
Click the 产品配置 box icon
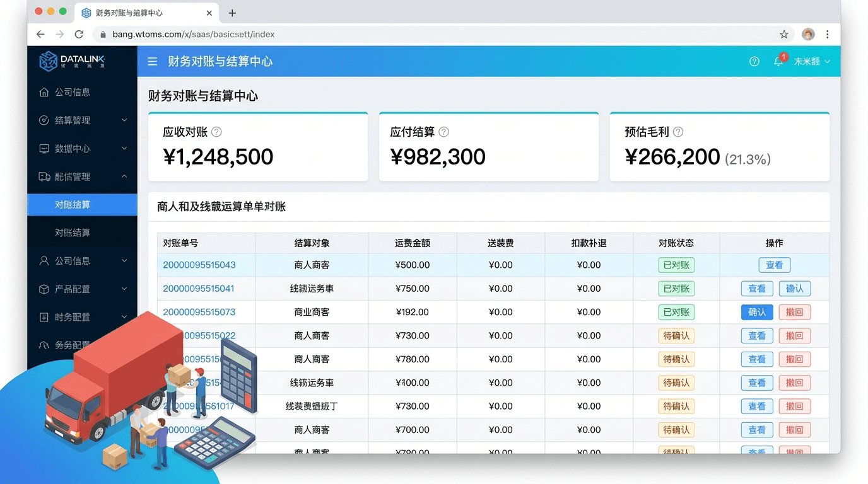[44, 289]
